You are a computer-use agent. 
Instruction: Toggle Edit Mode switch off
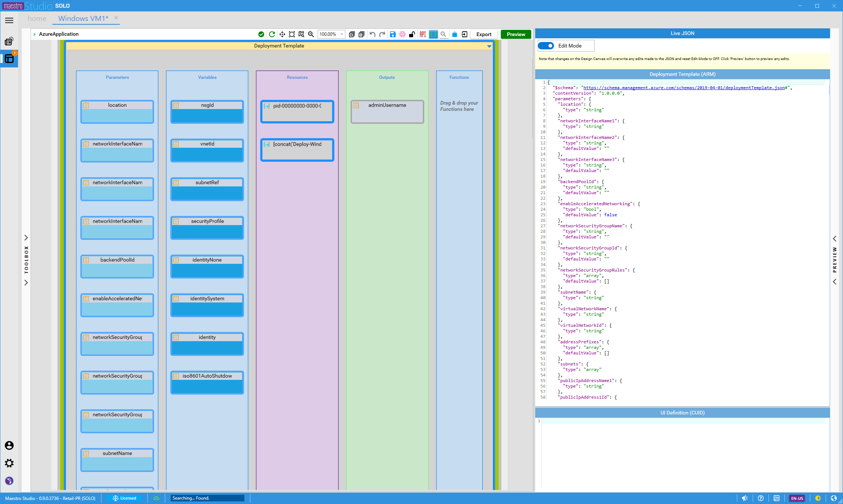[x=546, y=46]
